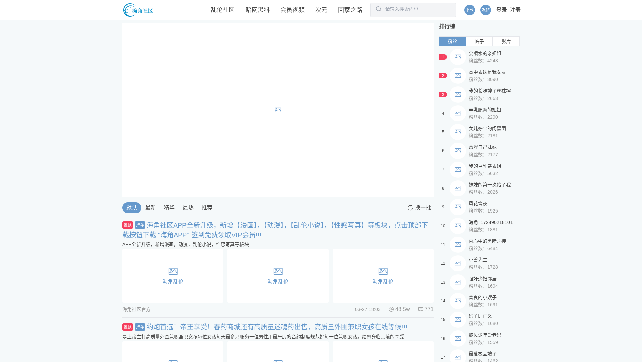Click the 排行榜 leaderboard heading
The height and width of the screenshot is (362, 644).
coord(447,26)
